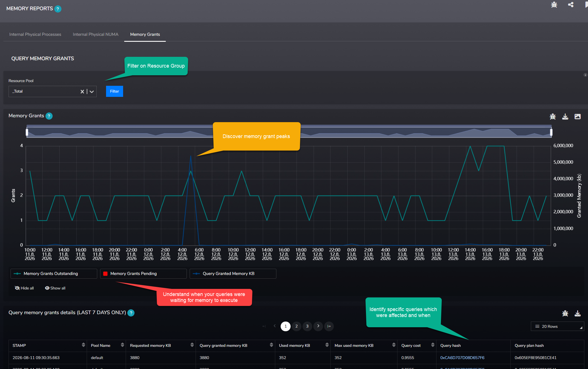Show all chart series
The width and height of the screenshot is (588, 369).
(x=55, y=288)
